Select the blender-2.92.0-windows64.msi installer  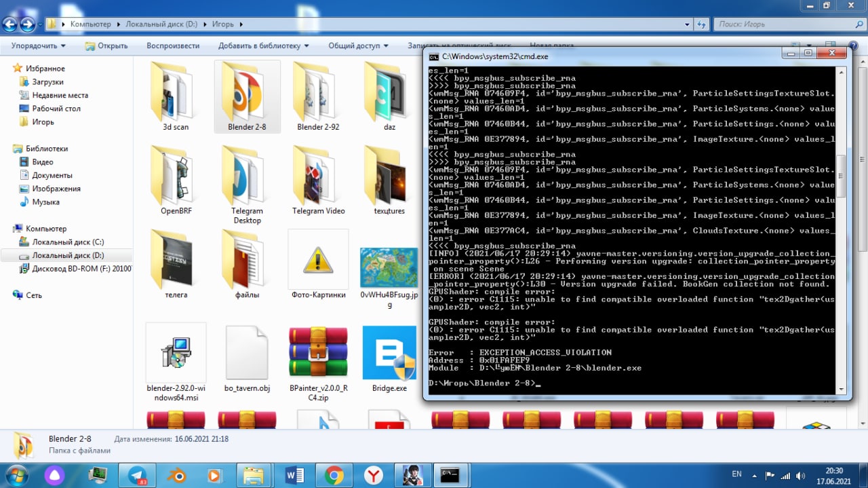pos(176,362)
